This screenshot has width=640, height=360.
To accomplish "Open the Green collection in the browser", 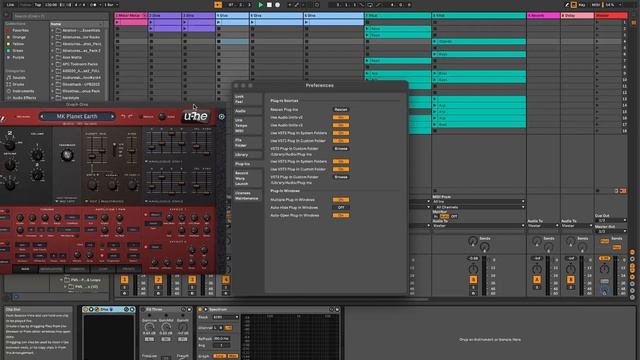I will [x=18, y=51].
